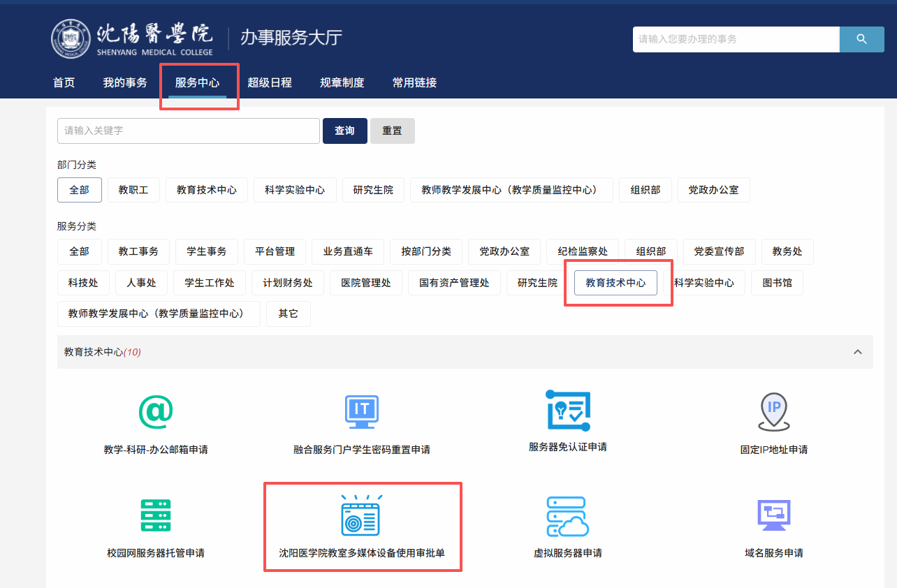
Task: Open the 融合服务门户学生密码重置申请 IT monitor icon
Action: 361,413
